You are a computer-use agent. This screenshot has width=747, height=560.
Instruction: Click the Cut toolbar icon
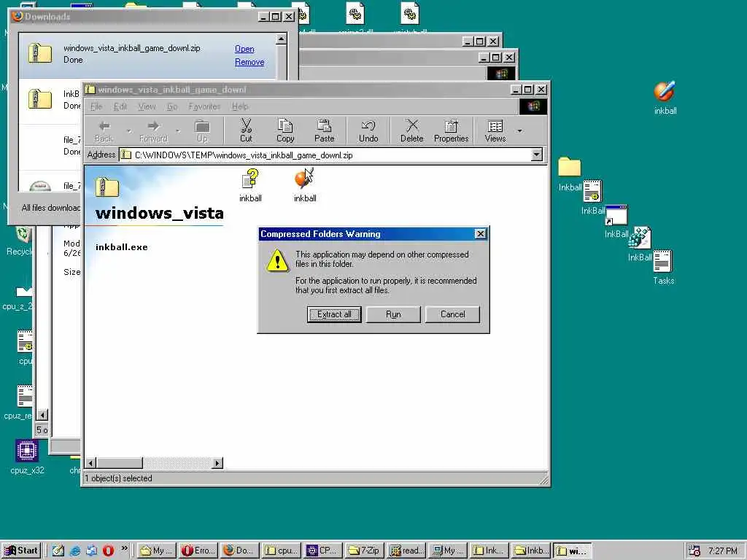tap(246, 130)
